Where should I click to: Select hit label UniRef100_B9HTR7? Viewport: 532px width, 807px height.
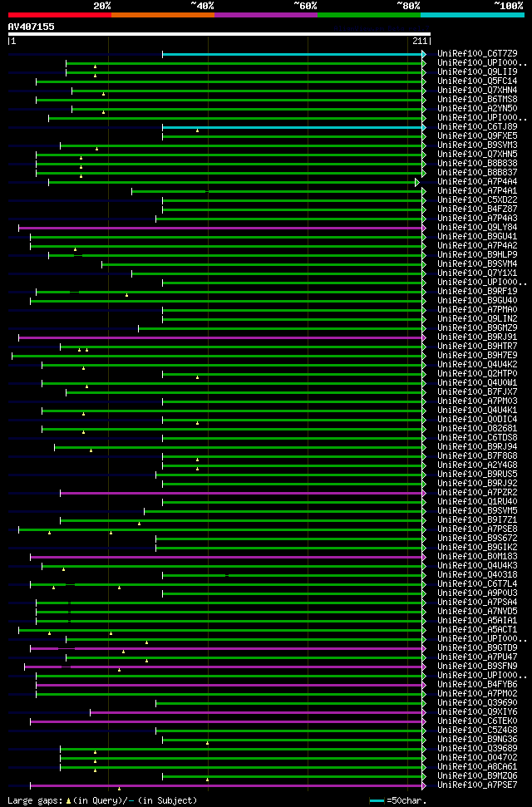[x=477, y=346]
